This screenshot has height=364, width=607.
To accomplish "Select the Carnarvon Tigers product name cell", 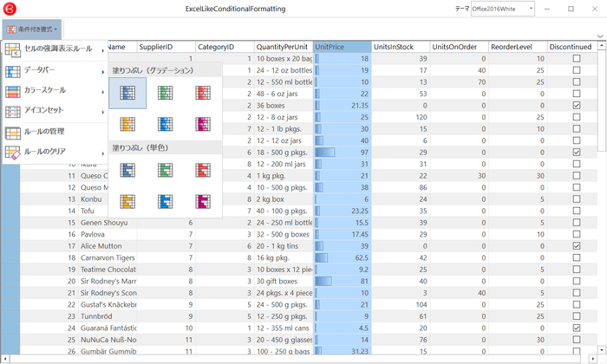I will (x=108, y=257).
